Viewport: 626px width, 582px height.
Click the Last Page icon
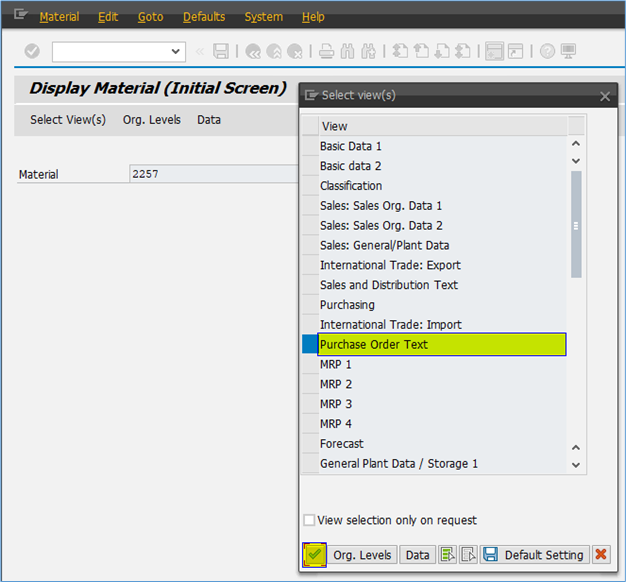(x=463, y=51)
